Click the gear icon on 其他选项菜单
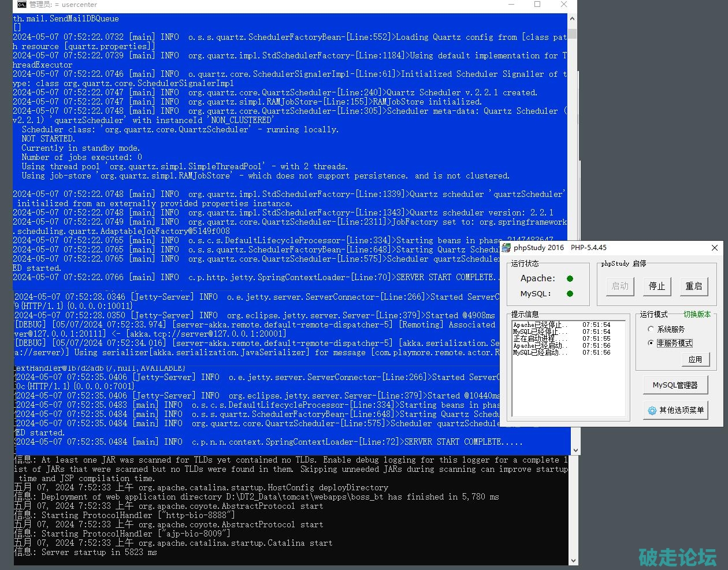Screen dimensions: 728x570 652,410
